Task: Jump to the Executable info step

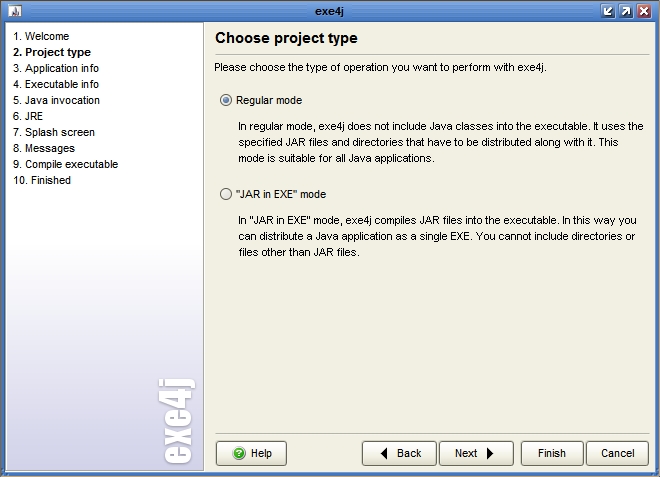Action: tap(55, 84)
